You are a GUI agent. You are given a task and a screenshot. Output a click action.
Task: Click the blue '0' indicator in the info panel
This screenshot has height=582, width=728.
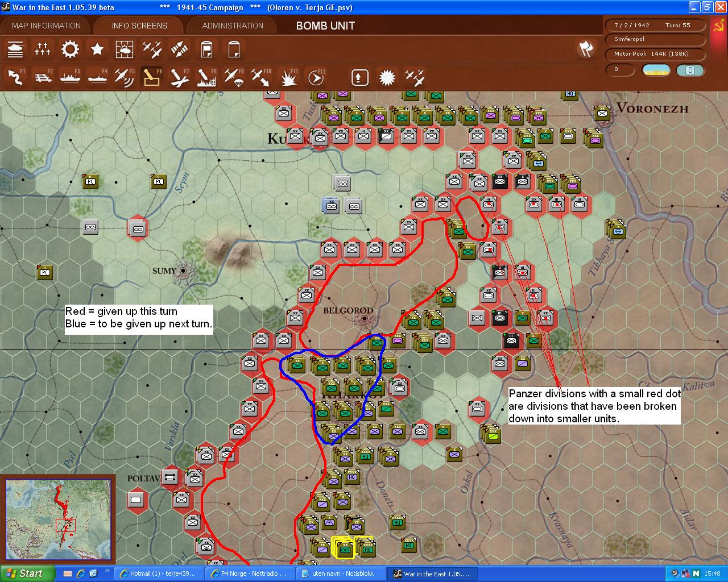point(690,70)
